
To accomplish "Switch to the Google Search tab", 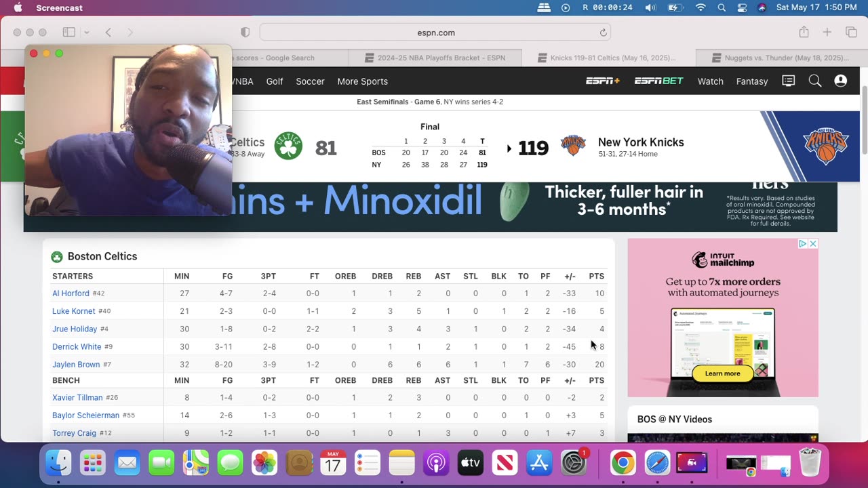I will pyautogui.click(x=290, y=58).
